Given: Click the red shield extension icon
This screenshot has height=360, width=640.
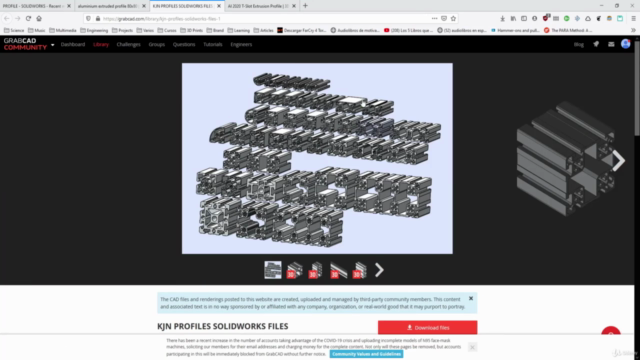Looking at the screenshot, I should point(545,18).
